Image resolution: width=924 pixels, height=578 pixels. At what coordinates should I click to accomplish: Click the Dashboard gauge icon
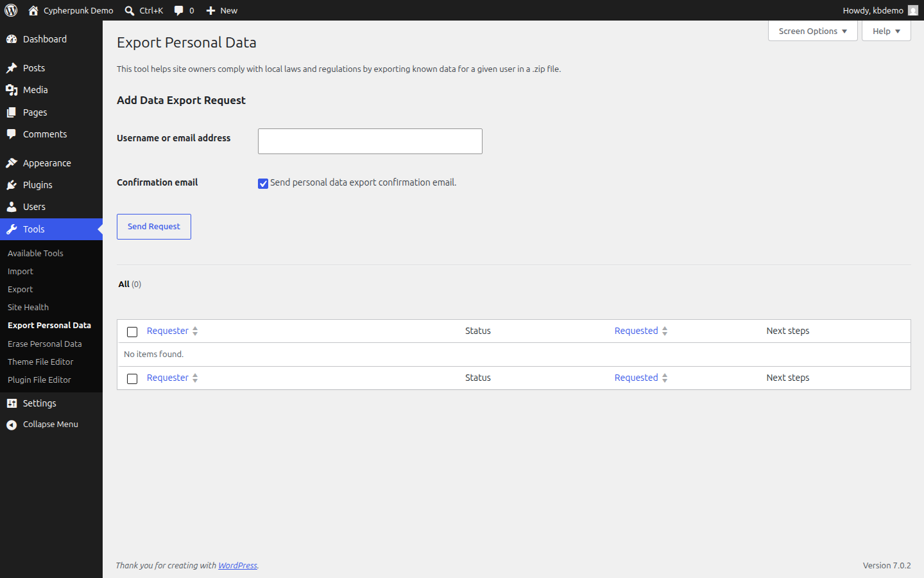click(x=12, y=39)
